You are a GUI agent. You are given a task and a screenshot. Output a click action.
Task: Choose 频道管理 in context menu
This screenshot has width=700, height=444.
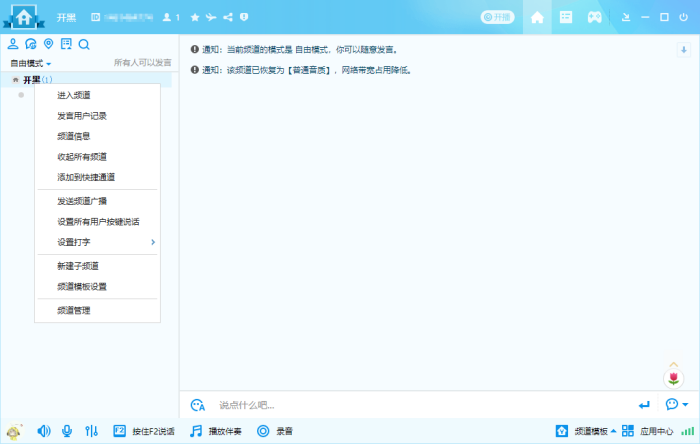coord(74,311)
